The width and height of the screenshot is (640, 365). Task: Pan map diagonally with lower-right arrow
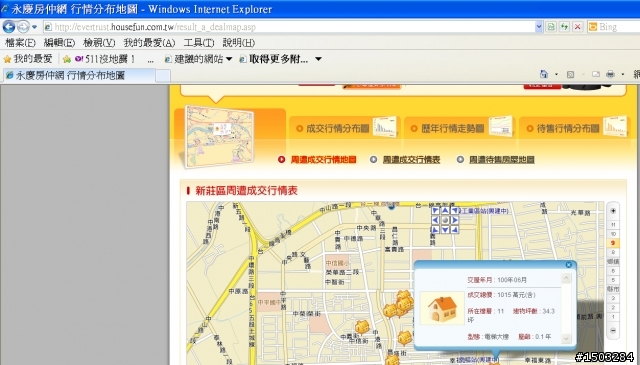coord(455,230)
